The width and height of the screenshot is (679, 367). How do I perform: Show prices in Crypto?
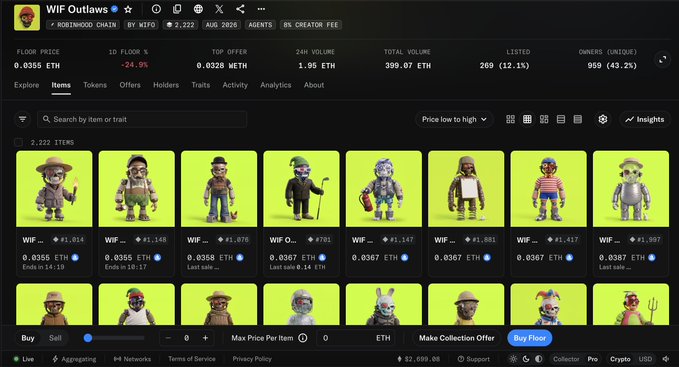coord(620,359)
